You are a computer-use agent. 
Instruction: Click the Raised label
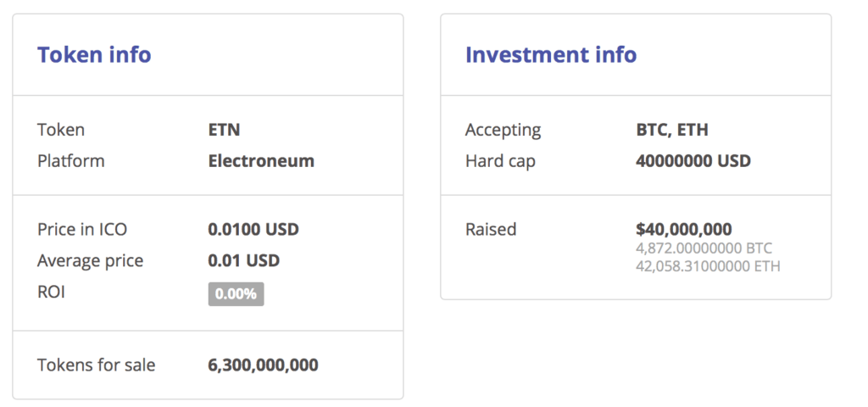point(491,229)
